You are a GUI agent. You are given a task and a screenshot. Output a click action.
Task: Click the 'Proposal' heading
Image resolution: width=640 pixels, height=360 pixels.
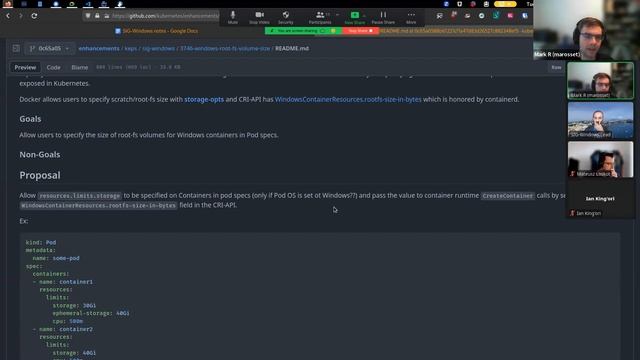(x=40, y=175)
